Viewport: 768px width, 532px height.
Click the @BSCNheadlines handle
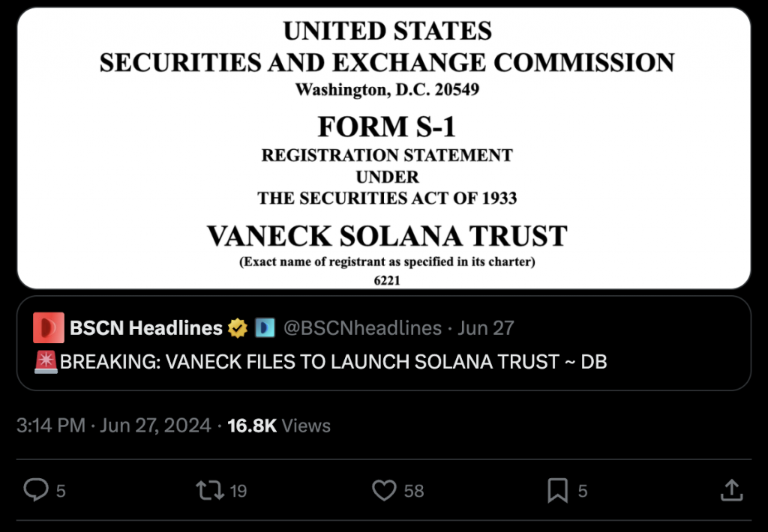point(361,327)
